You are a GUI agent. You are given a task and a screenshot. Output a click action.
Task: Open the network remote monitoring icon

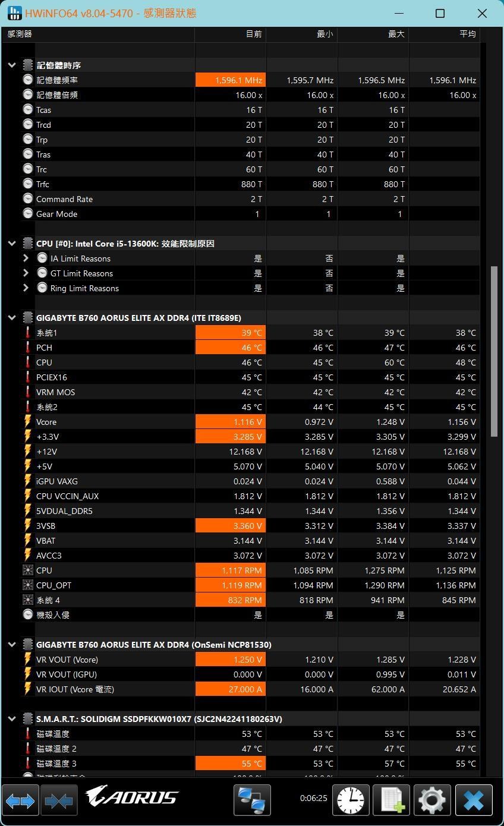pyautogui.click(x=252, y=800)
